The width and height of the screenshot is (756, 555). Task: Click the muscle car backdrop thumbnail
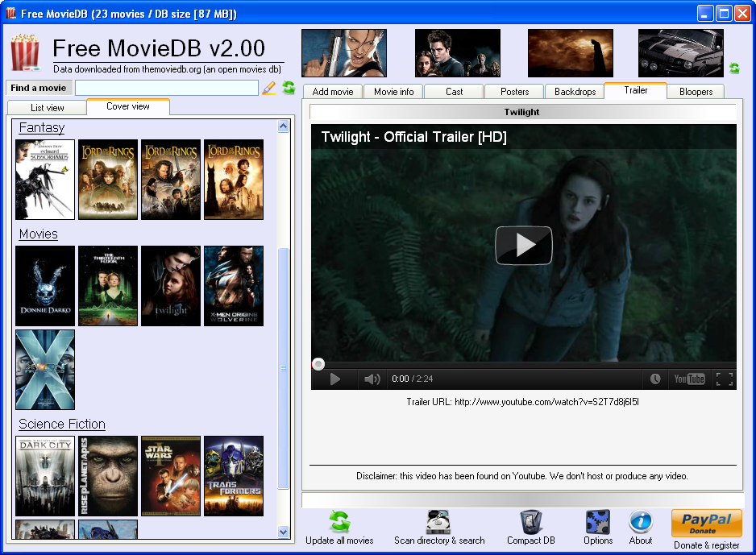click(681, 53)
